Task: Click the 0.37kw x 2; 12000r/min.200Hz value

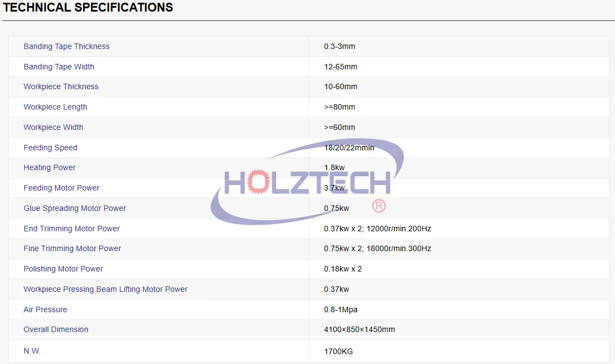Action: [x=377, y=229]
